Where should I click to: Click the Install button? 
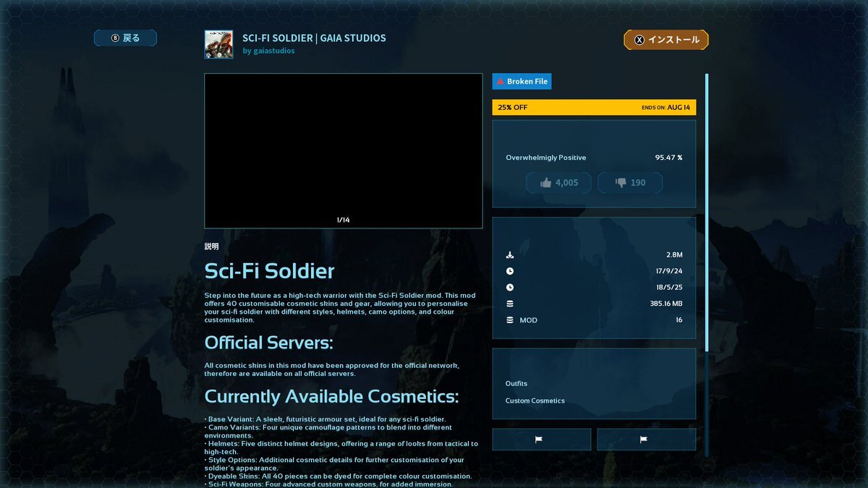pos(665,40)
